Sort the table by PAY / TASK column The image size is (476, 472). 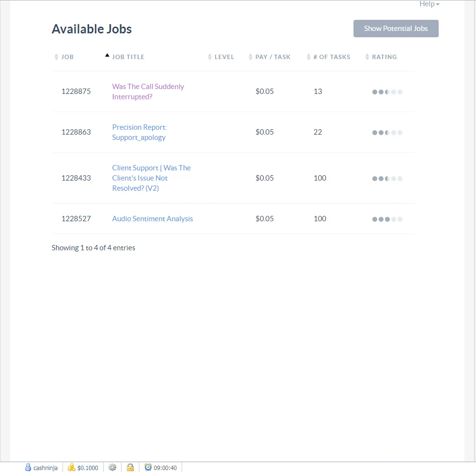click(270, 57)
